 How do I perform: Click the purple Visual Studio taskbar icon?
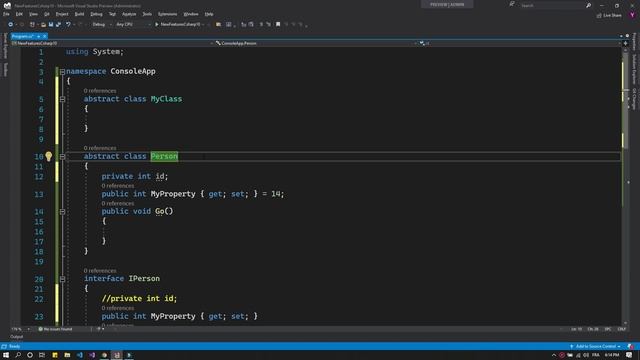click(92, 355)
